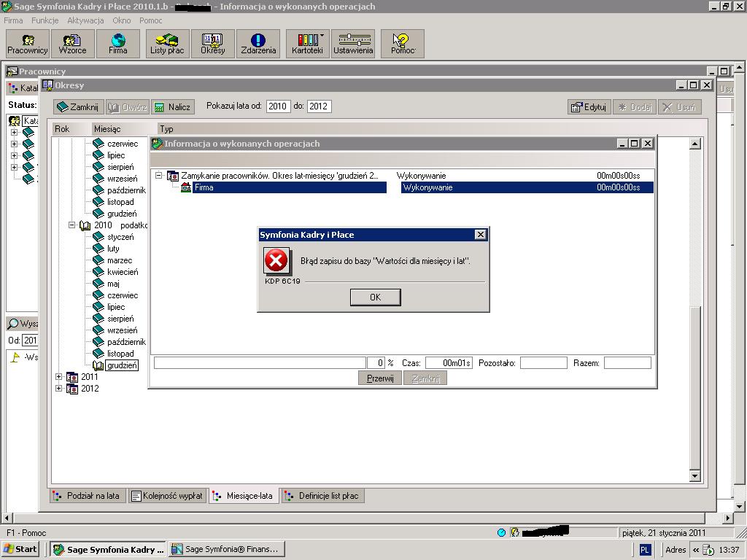Collapse the 2010 year node

pos(71,225)
